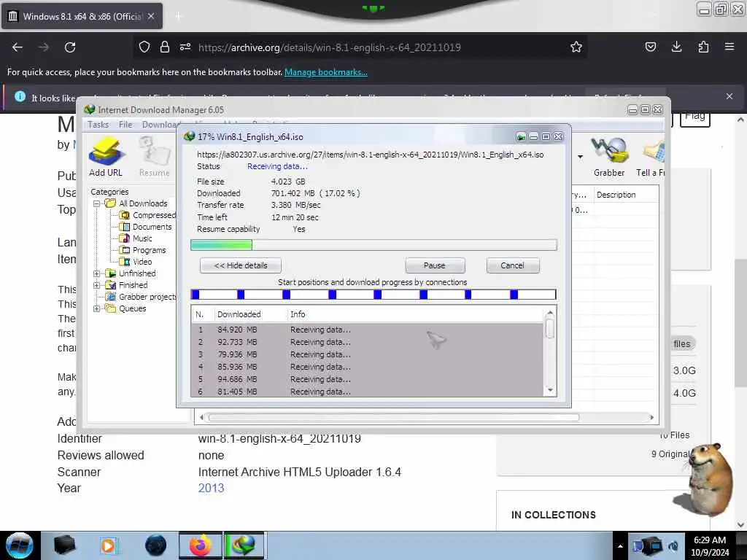Click the shield tracking protection icon
747x560 pixels.
[x=144, y=47]
